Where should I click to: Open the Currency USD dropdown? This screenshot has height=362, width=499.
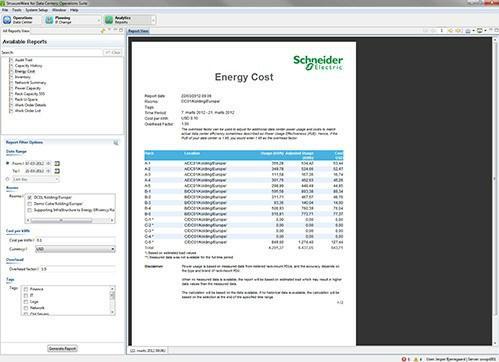75,249
